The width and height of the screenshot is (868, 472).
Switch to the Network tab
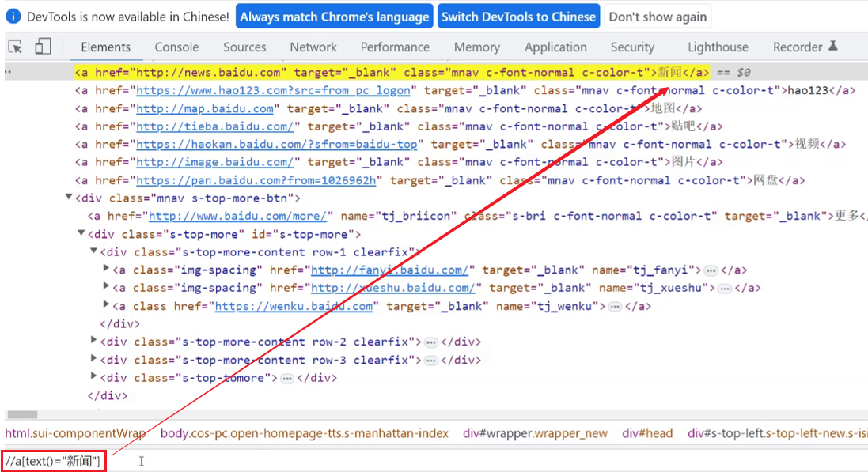click(x=313, y=47)
